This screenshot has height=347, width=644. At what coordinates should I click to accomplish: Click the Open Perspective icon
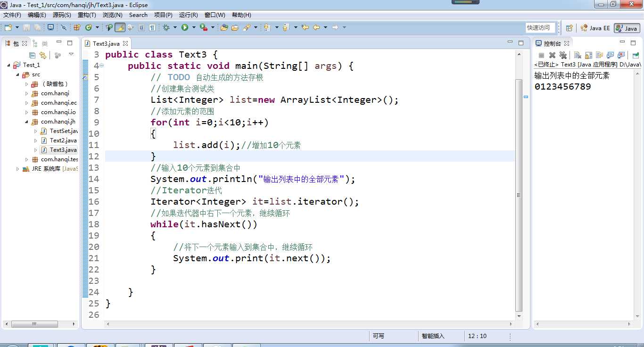point(570,28)
